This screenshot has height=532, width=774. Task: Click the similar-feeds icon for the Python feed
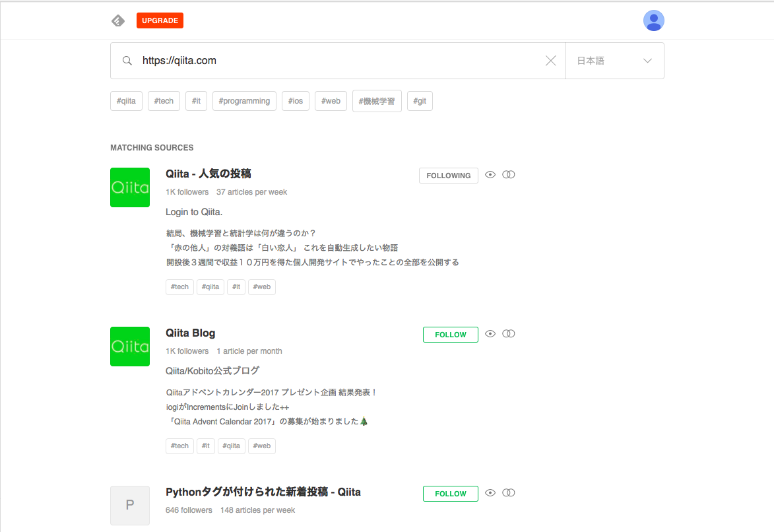point(509,492)
